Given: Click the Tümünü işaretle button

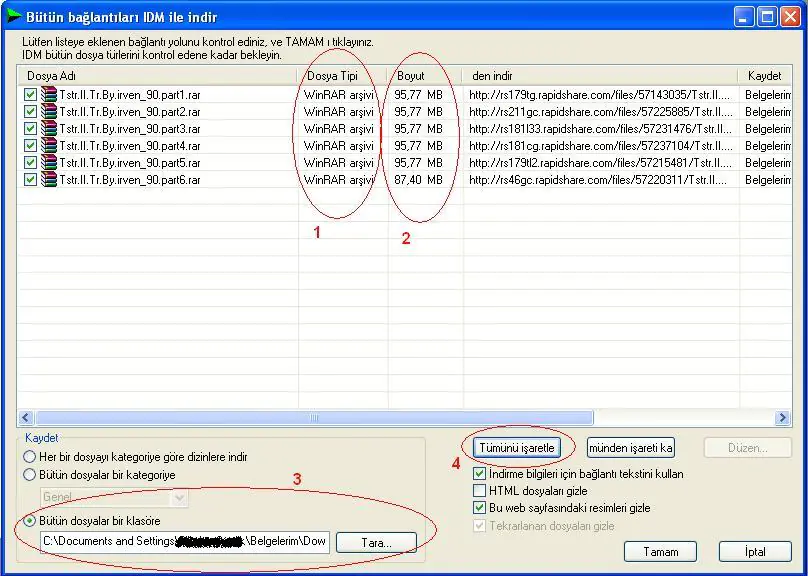Looking at the screenshot, I should [515, 447].
